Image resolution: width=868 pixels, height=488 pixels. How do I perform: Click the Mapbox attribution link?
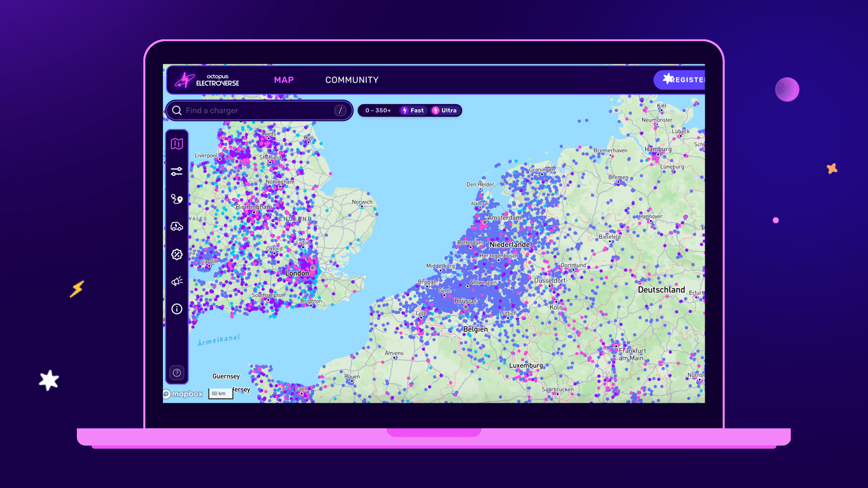183,394
